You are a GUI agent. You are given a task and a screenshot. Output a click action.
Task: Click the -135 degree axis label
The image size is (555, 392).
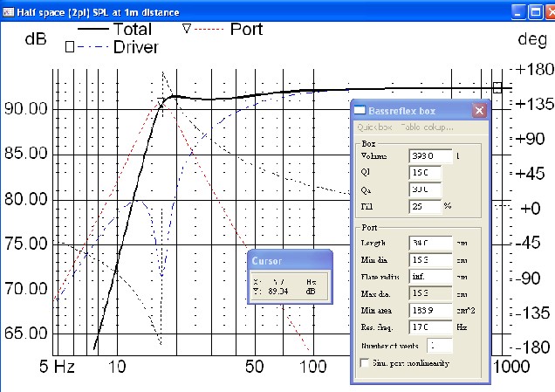pos(533,313)
